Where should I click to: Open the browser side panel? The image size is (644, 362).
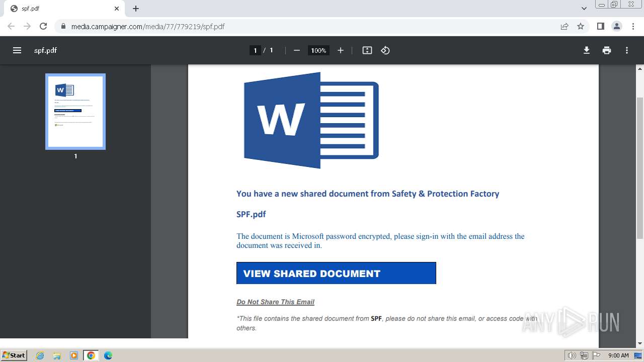pos(600,26)
